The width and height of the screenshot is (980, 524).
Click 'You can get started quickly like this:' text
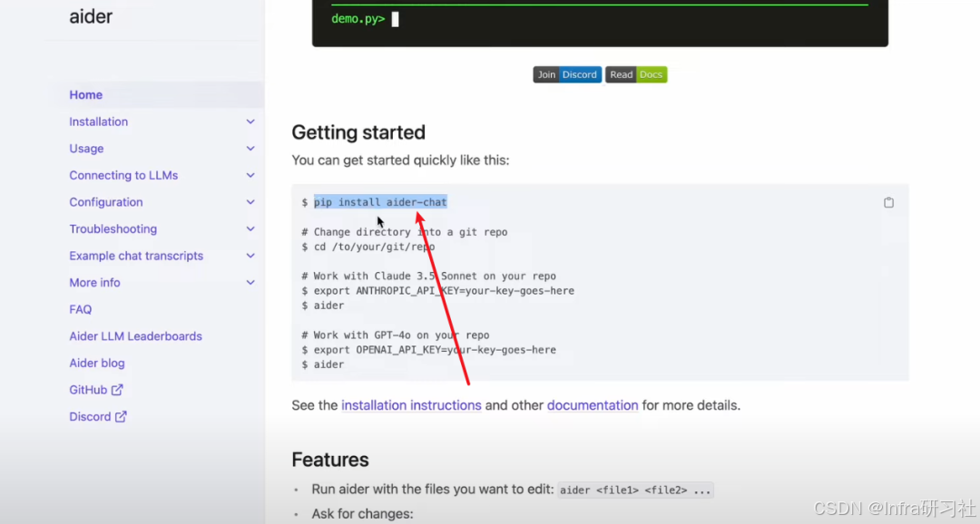pos(400,160)
